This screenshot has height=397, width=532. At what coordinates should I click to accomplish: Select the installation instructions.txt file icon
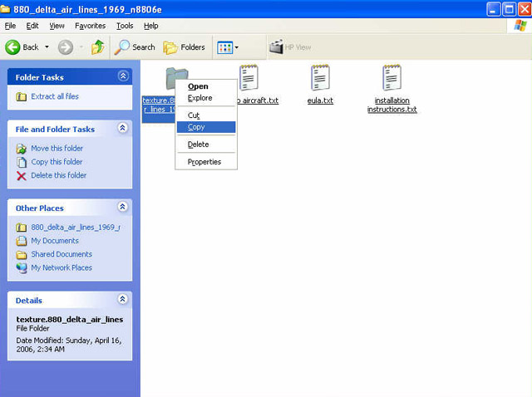(392, 77)
